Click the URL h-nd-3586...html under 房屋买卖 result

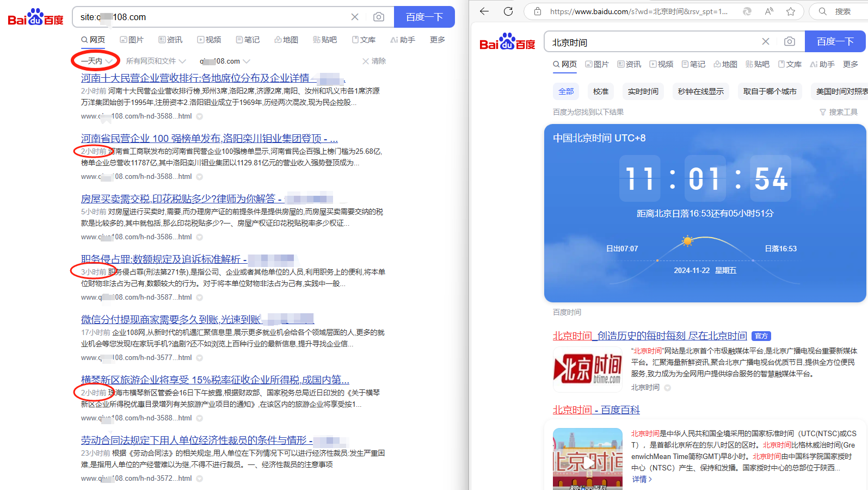pyautogui.click(x=136, y=237)
